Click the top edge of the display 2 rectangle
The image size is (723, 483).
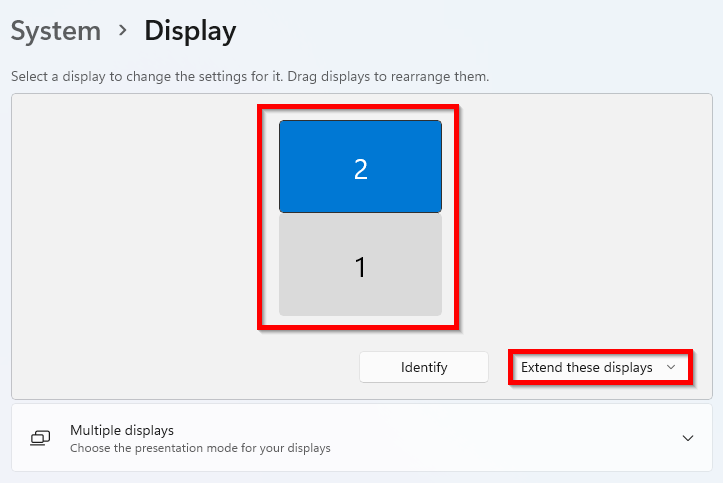click(361, 121)
